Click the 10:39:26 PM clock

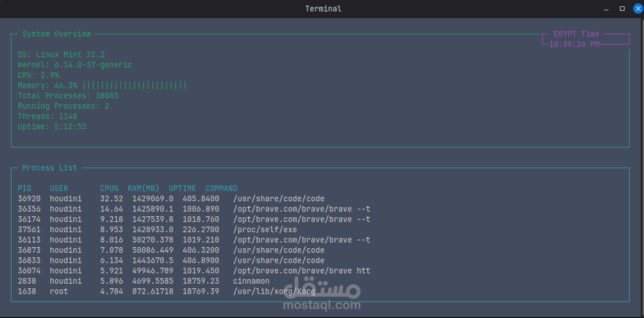click(574, 44)
